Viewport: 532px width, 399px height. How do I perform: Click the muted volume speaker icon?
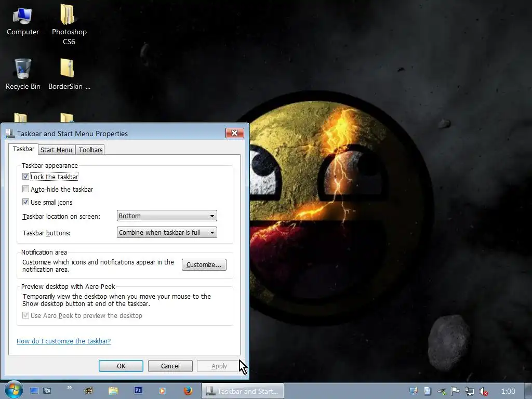(x=483, y=392)
